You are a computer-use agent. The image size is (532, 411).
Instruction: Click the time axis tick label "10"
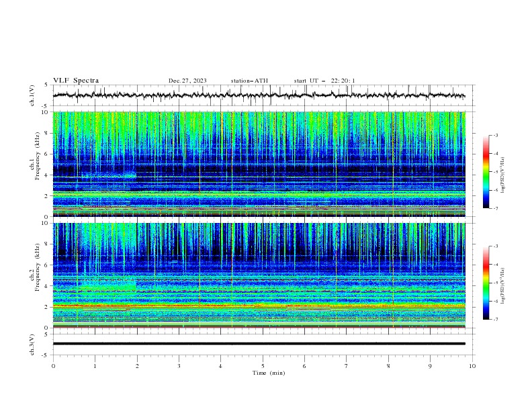[x=472, y=366]
